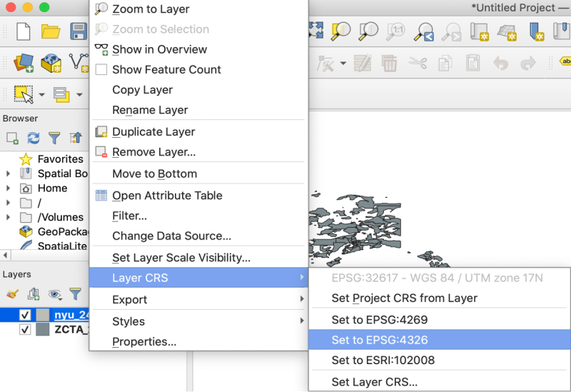
Task: Click the Cut Features scissors icon
Action: pos(418,63)
